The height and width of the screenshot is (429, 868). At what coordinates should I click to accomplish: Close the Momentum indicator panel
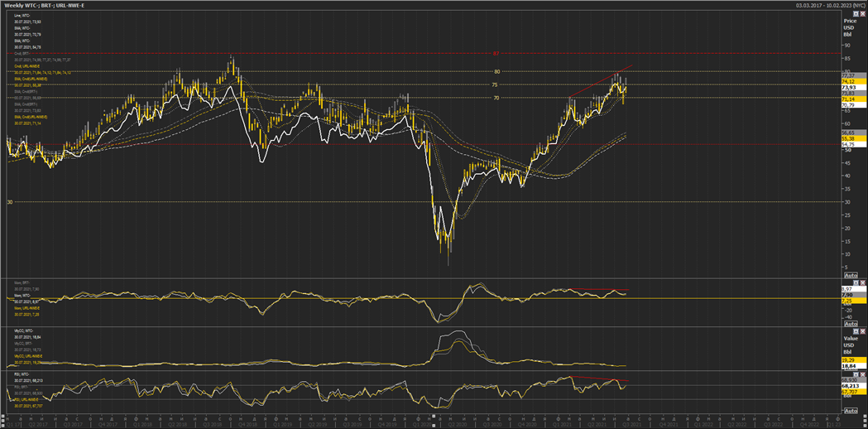click(862, 282)
